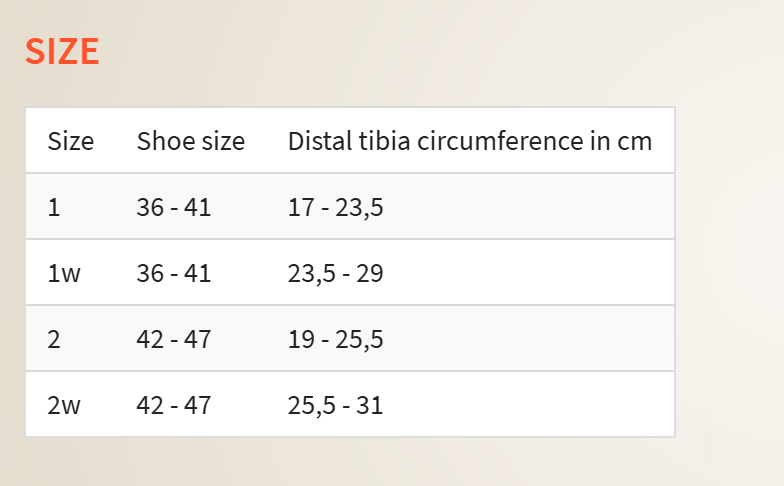
Task: Click the 2w size cell
Action: 64,405
